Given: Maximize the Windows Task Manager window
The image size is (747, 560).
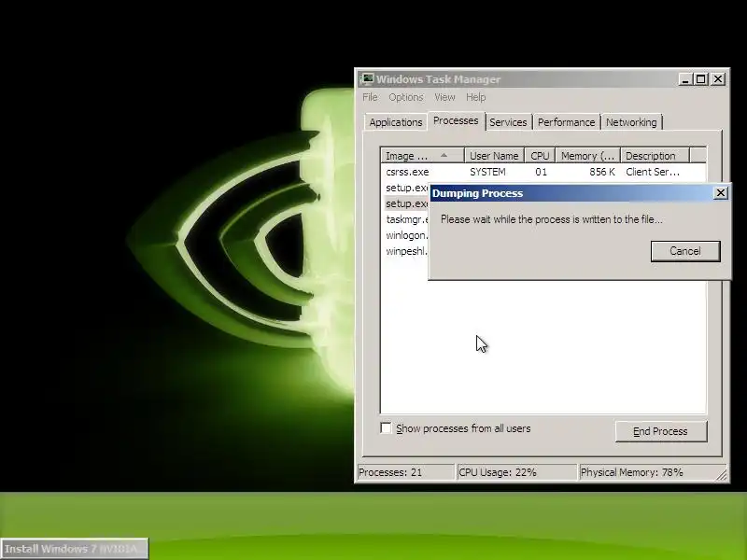Looking at the screenshot, I should click(x=701, y=79).
